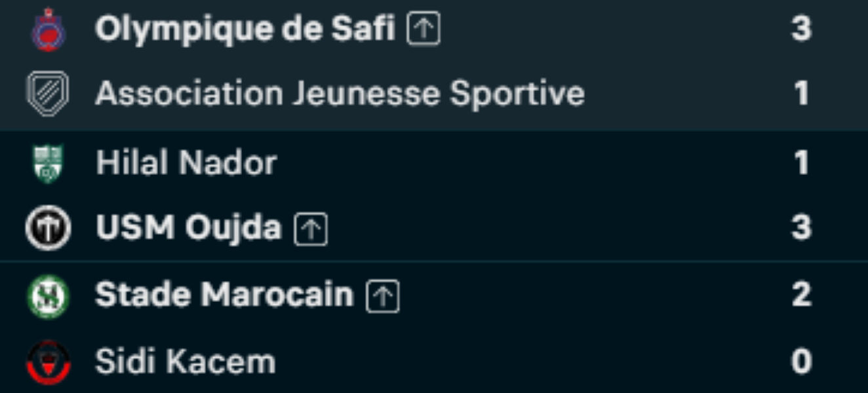
Task: Click advancement arrow beside Olympique de Safi
Action: coord(424,30)
